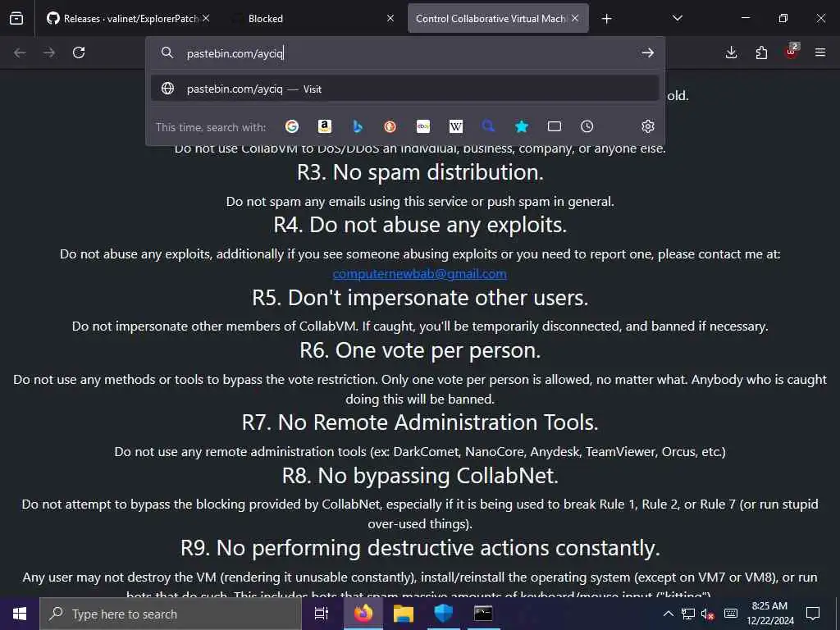Open search settings gear in URL dropdown
Viewport: 840px width, 630px height.
(x=648, y=126)
